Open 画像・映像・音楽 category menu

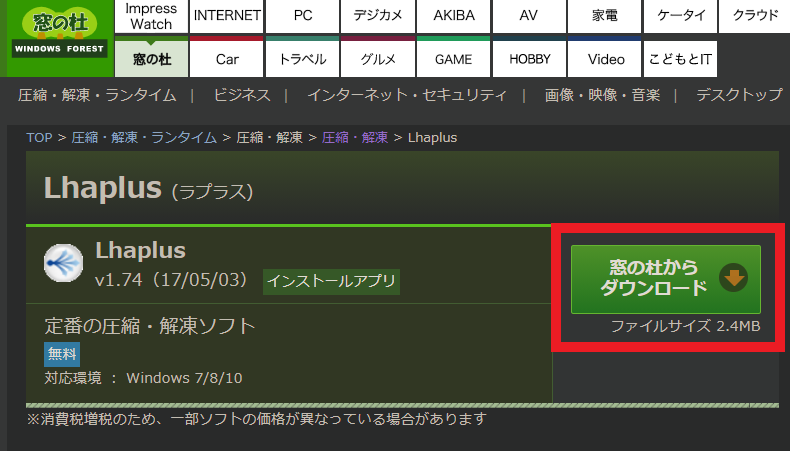pyautogui.click(x=602, y=95)
